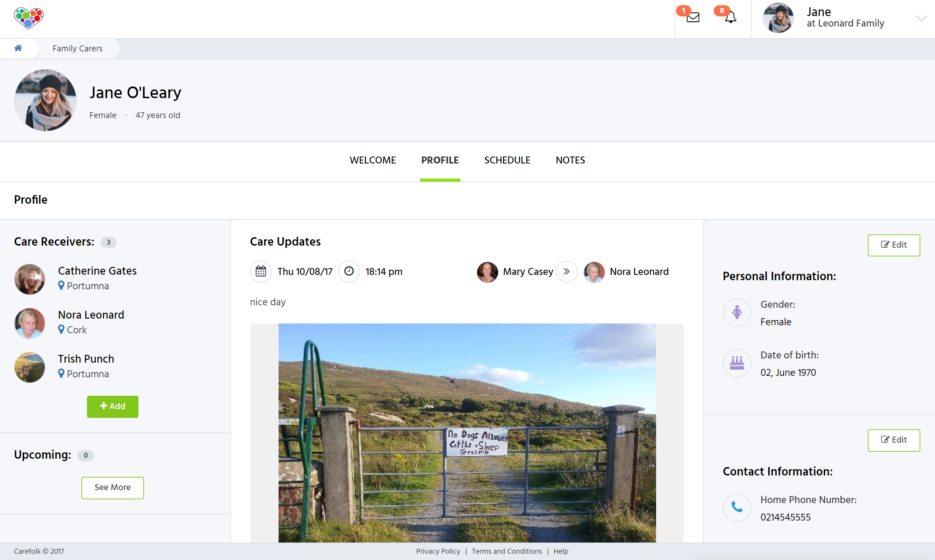Click the home breadcrumb icon
The width and height of the screenshot is (935, 560).
click(18, 48)
